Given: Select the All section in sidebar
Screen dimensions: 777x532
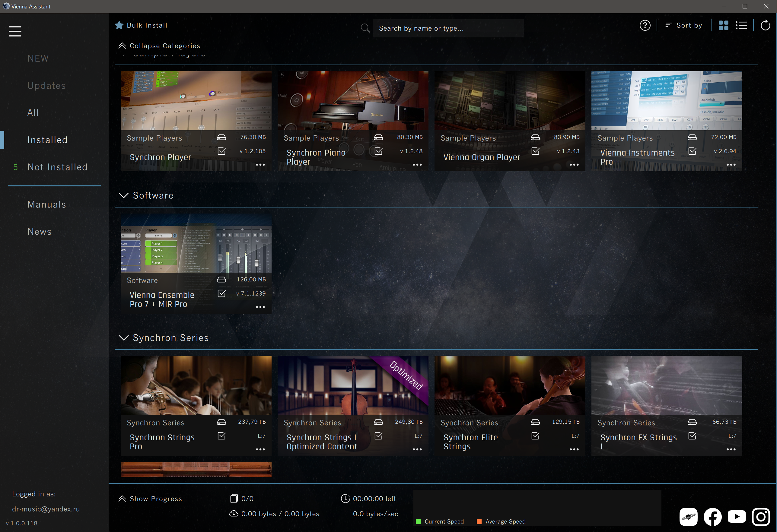Looking at the screenshot, I should 33,112.
